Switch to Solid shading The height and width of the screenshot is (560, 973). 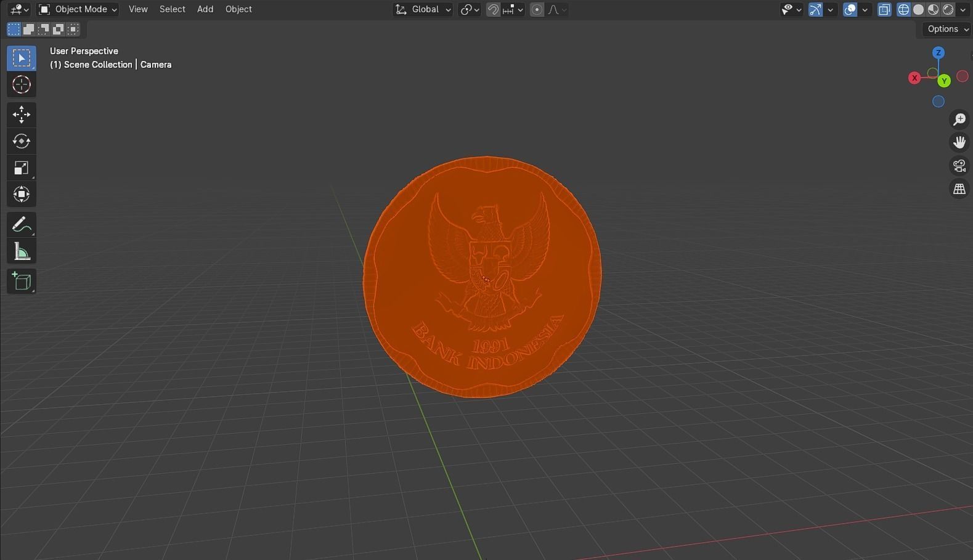[x=918, y=9]
